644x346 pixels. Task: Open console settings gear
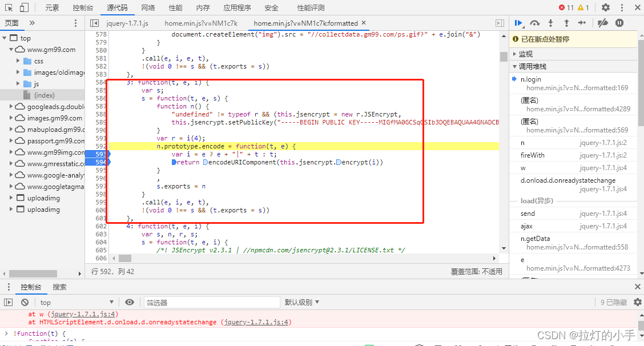[x=637, y=303]
